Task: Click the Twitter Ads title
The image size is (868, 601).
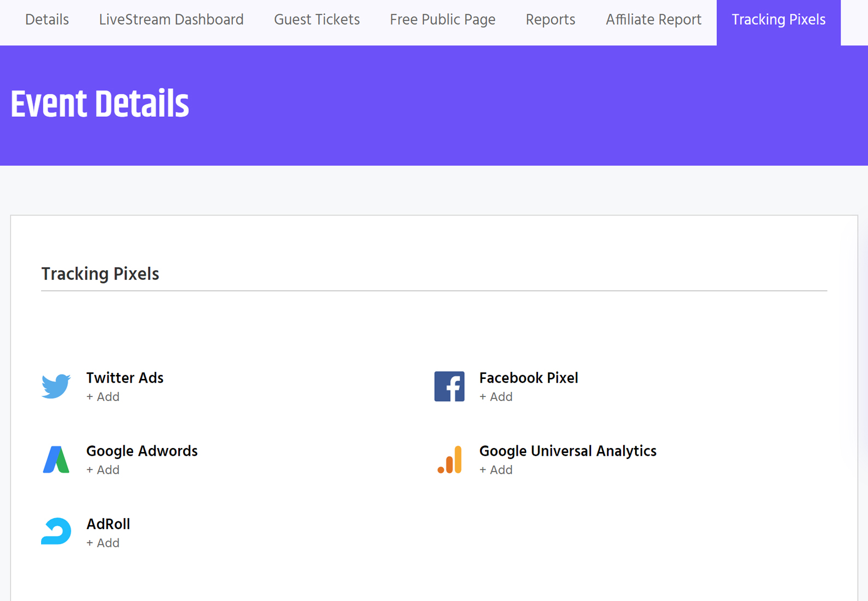Action: (x=125, y=378)
